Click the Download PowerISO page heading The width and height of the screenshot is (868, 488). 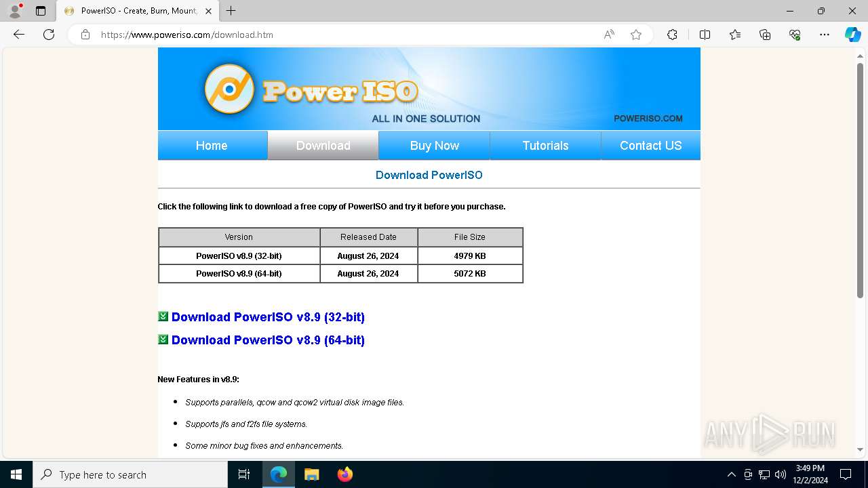(x=429, y=175)
